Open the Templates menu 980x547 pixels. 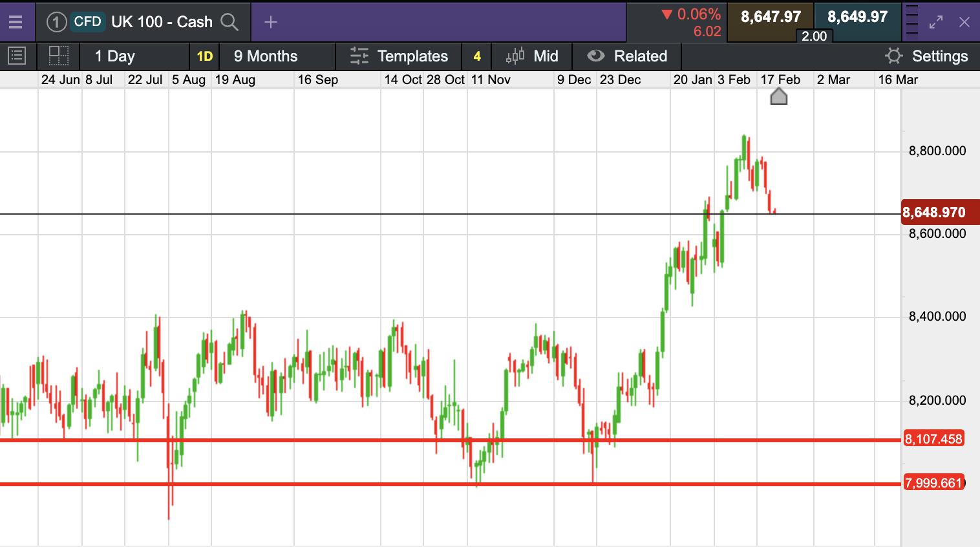(399, 56)
